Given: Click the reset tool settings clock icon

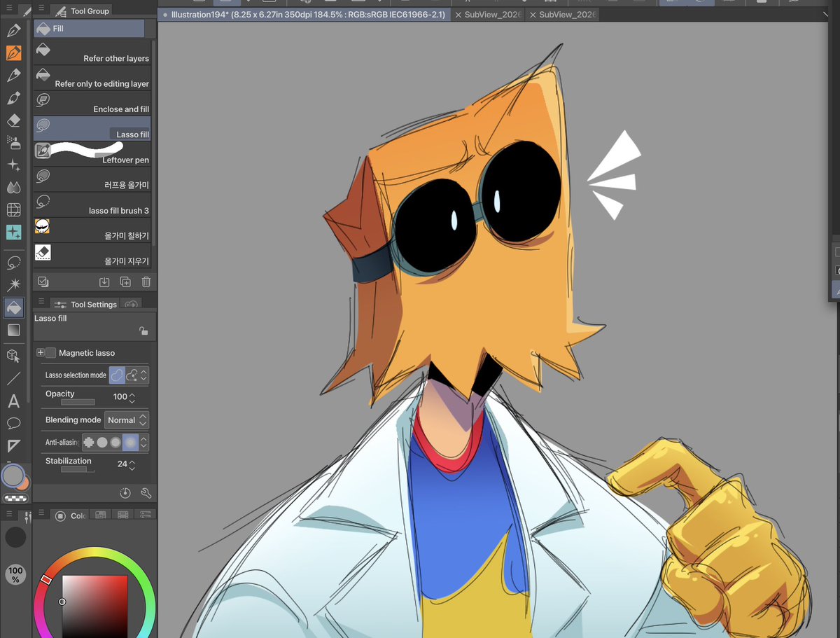Looking at the screenshot, I should pyautogui.click(x=125, y=493).
